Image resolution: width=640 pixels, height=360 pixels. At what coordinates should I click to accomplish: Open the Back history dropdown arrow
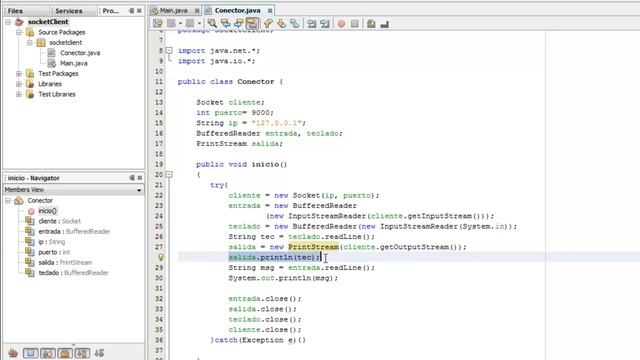coord(180,24)
